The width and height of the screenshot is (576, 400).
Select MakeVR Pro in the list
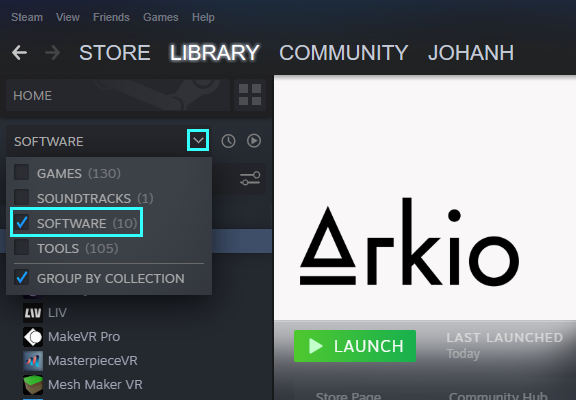(x=84, y=337)
